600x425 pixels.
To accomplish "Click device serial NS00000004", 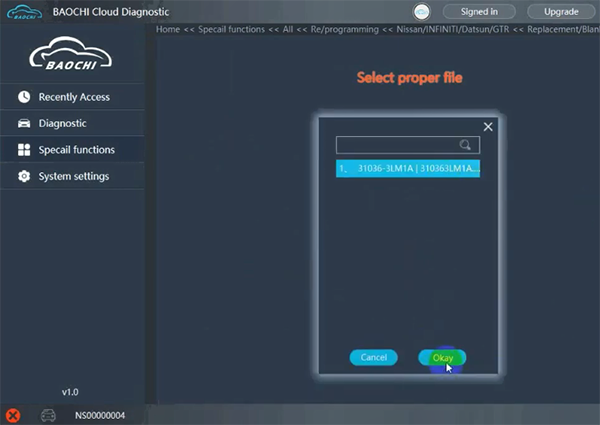I will 100,415.
